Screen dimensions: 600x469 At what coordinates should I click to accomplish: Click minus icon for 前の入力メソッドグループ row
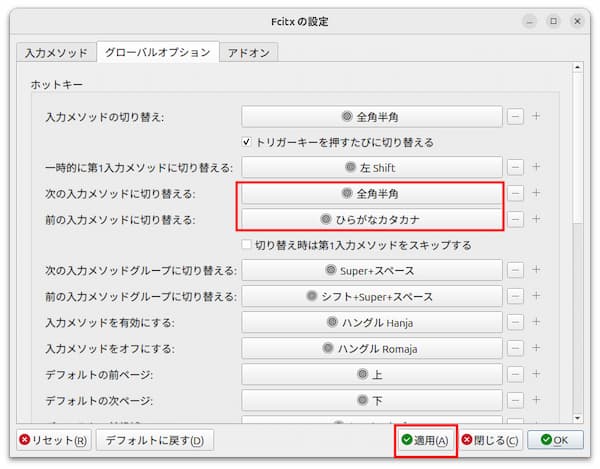point(515,296)
